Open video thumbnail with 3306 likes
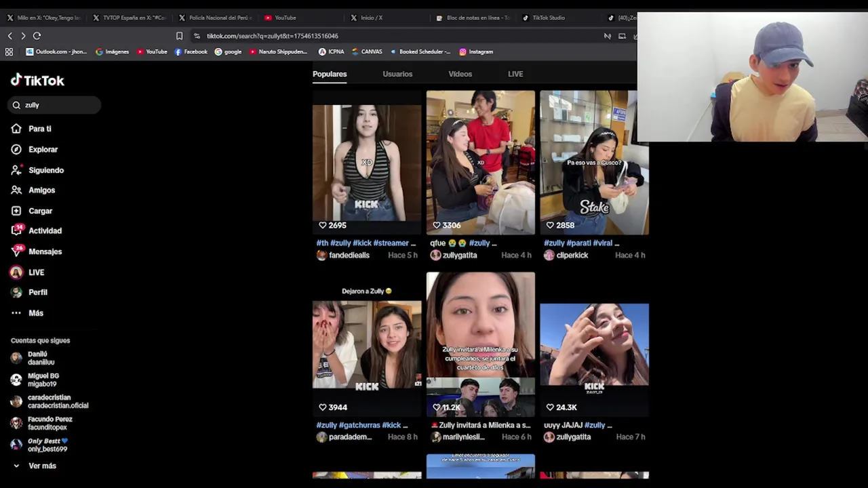 pyautogui.click(x=481, y=163)
